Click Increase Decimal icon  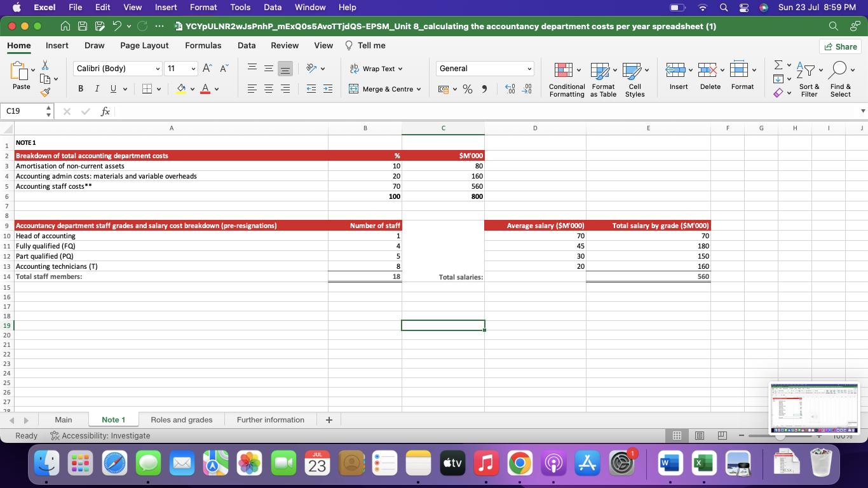tap(510, 89)
